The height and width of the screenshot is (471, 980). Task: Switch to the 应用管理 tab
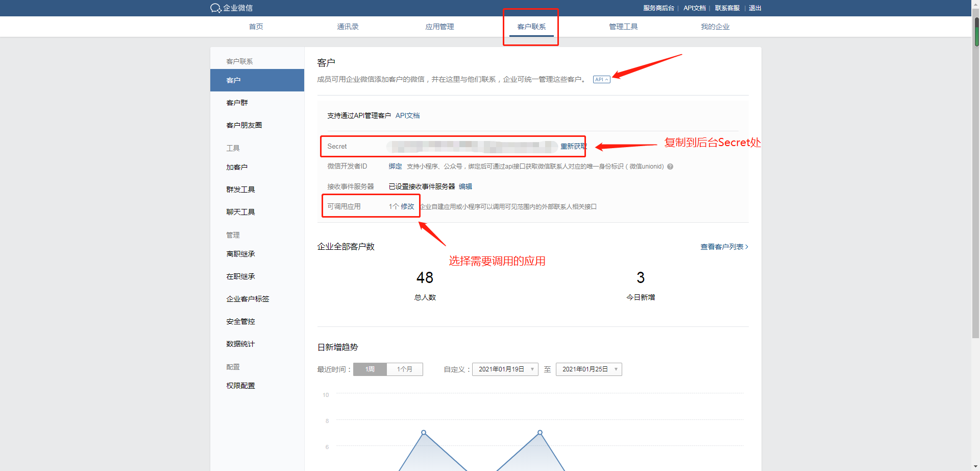click(x=439, y=26)
